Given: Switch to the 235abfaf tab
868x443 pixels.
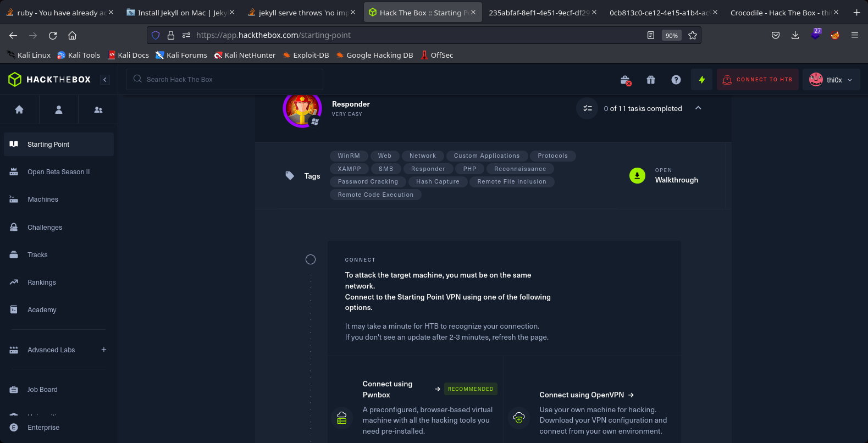Looking at the screenshot, I should click(543, 12).
